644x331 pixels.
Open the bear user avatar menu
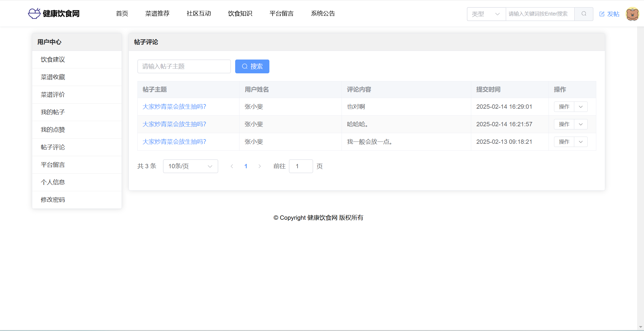tap(632, 14)
